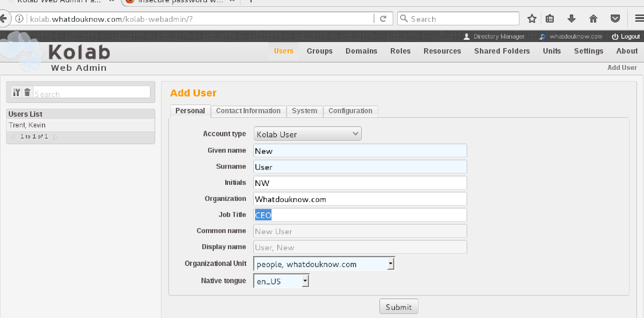Expand the Native tongue dropdown
Screen dimensions: 644x318
281,281
